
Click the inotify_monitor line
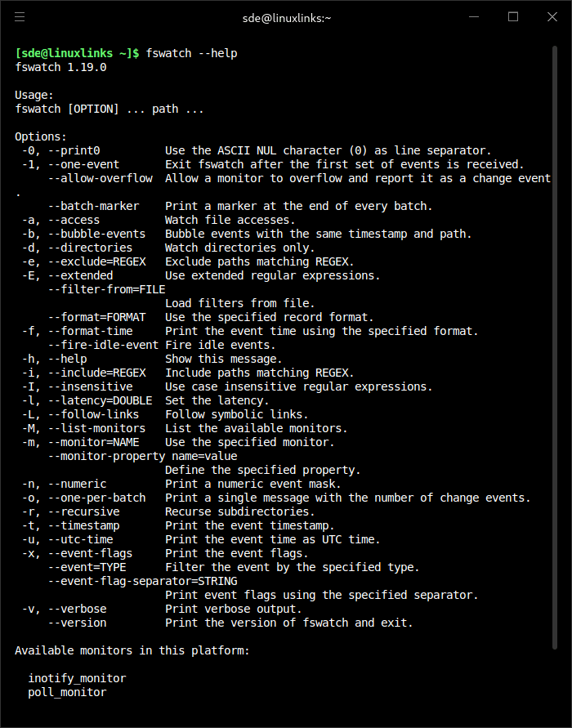(77, 678)
